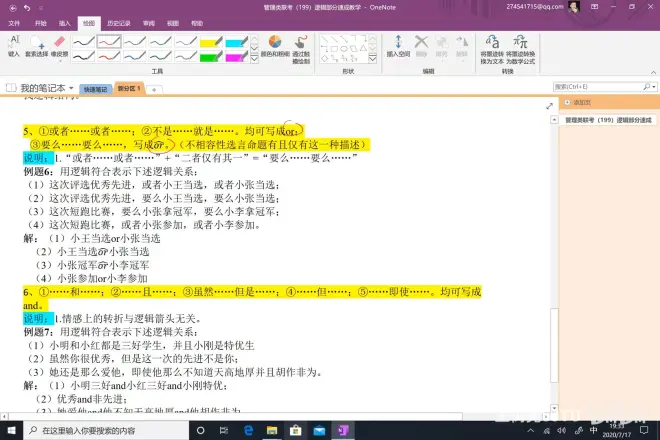Image resolution: width=660 pixels, height=440 pixels.
Task: Click the Windows taskbar search box
Action: click(100, 429)
